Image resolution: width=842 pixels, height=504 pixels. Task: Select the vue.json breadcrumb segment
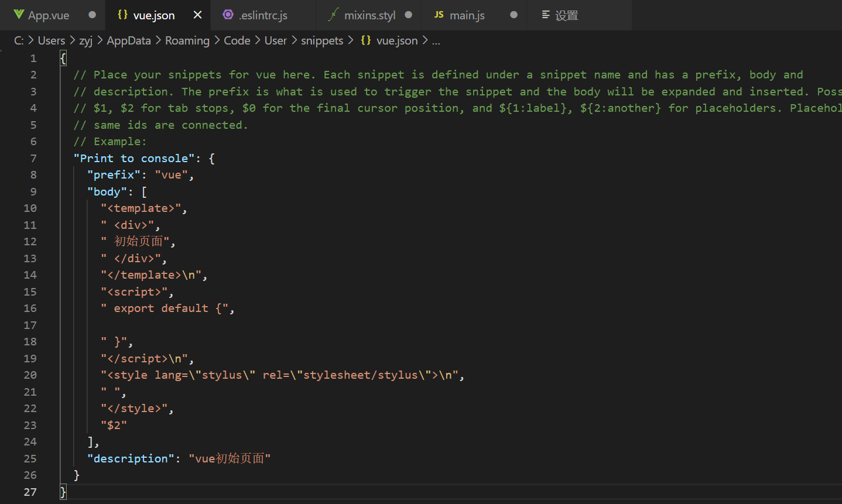point(397,40)
